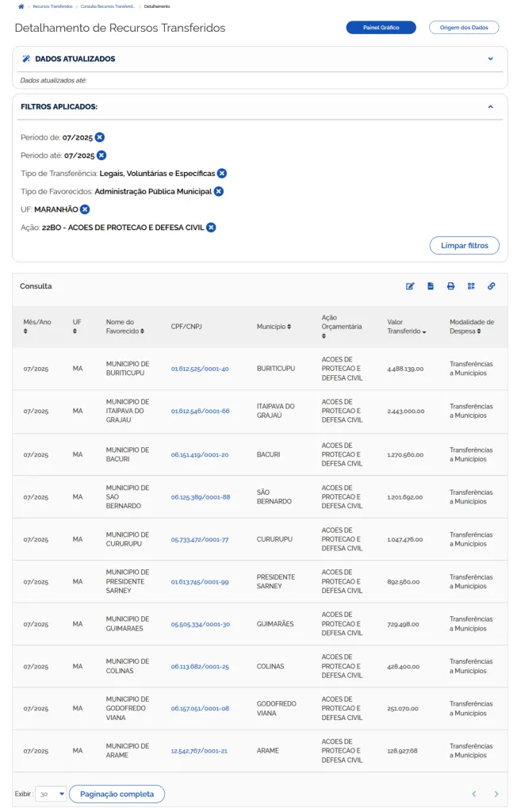The width and height of the screenshot is (517, 812).
Task: Click the Limpar filtros button
Action: [464, 246]
